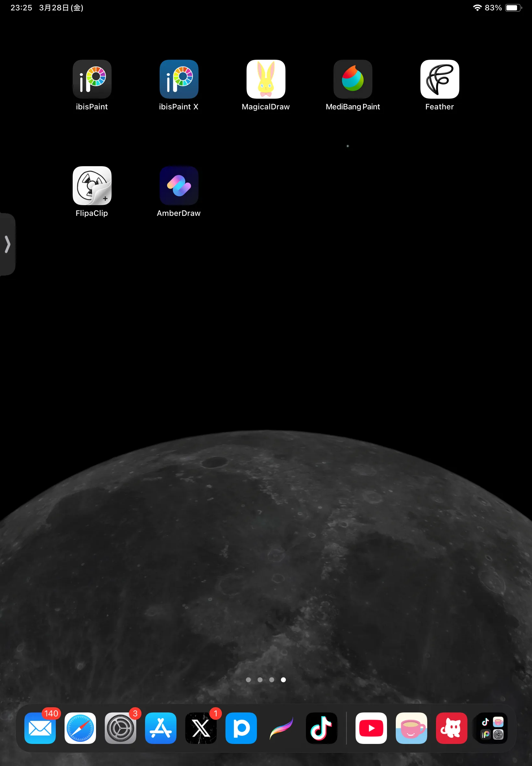Image resolution: width=532 pixels, height=766 pixels.
Task: Tap the home screen page dots indicator
Action: 266,679
